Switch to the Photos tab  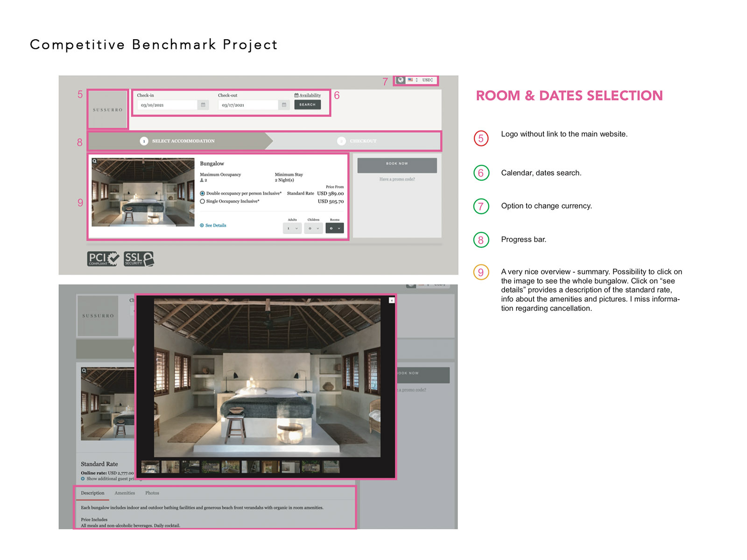coord(152,493)
